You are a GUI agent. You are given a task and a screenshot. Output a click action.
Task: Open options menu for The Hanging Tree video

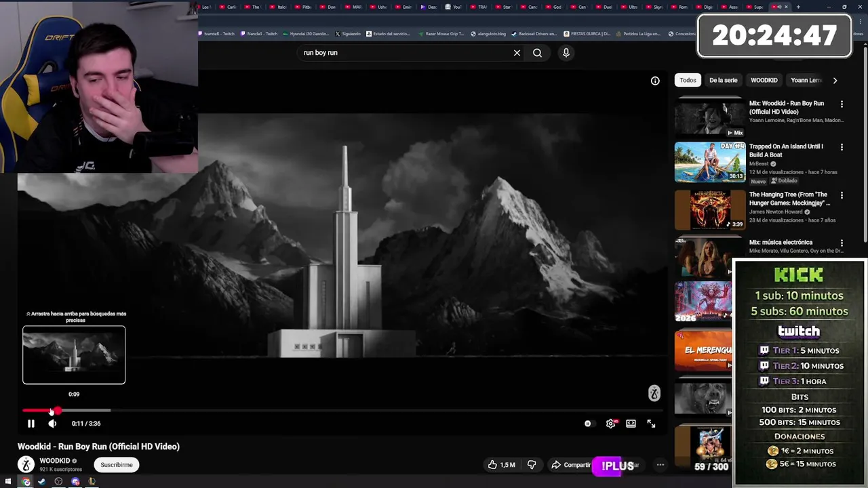[x=842, y=195]
